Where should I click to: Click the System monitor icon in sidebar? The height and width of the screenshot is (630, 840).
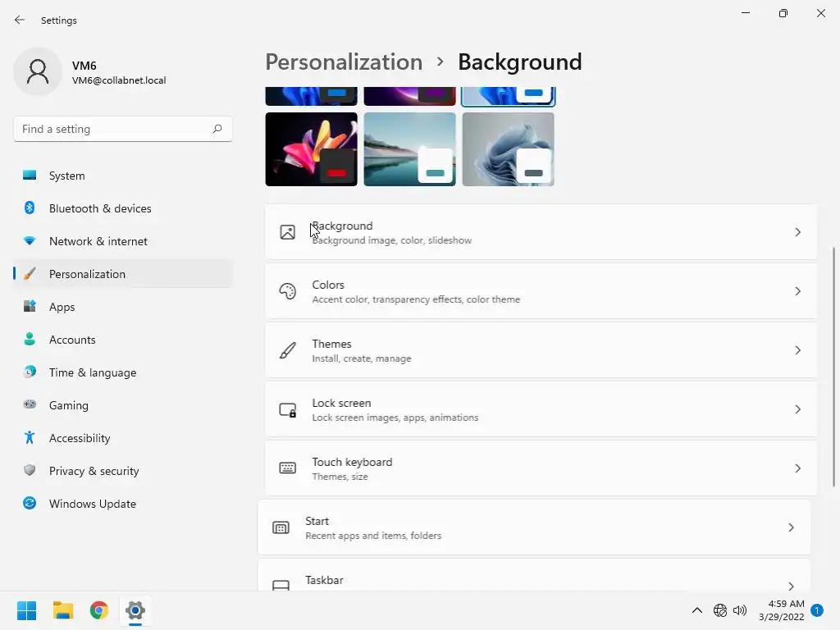tap(30, 176)
